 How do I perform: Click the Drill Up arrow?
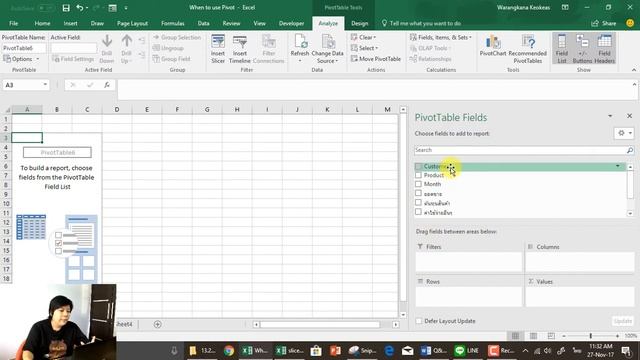pyautogui.click(x=127, y=49)
